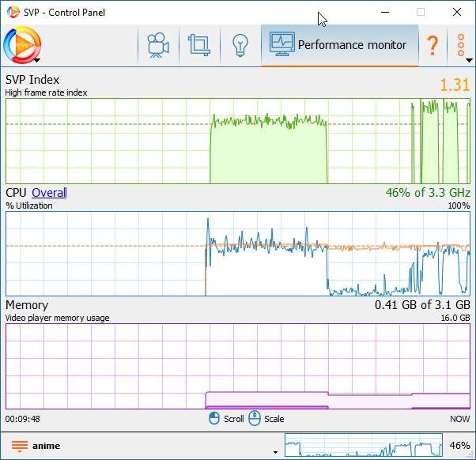Click the SVP title bar app icon
The image size is (476, 460).
pos(12,12)
